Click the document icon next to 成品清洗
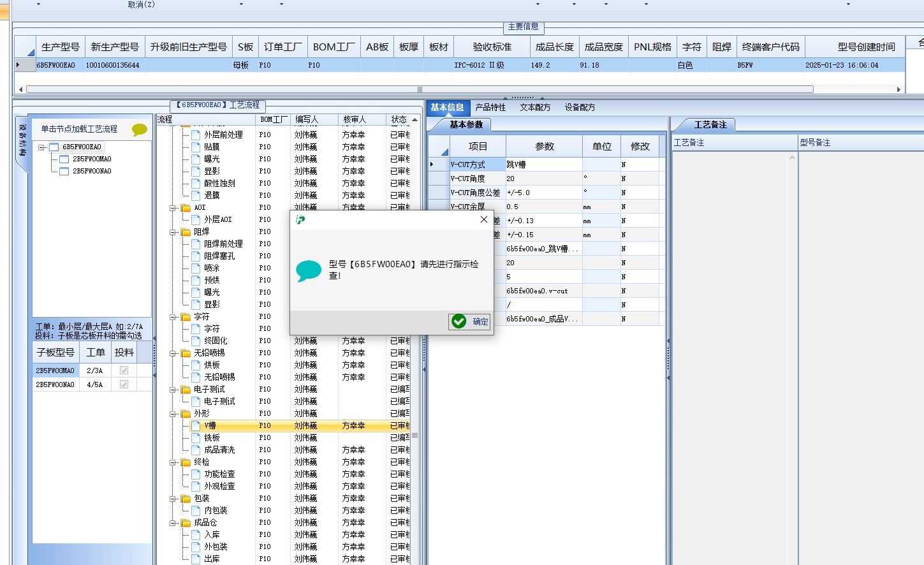The height and width of the screenshot is (565, 924). tap(196, 450)
